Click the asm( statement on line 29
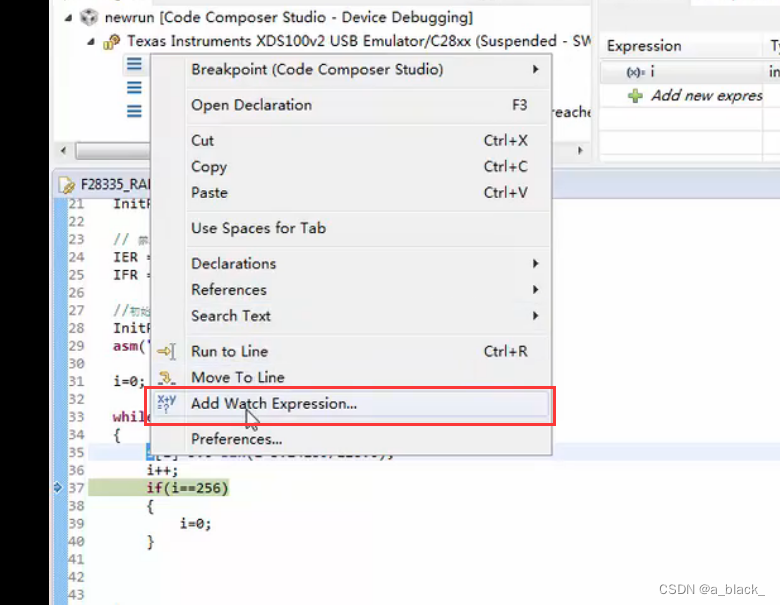780x605 pixels. (131, 346)
